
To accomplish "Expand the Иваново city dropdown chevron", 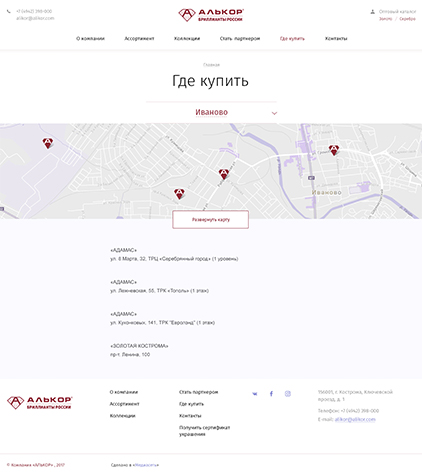I will point(274,113).
